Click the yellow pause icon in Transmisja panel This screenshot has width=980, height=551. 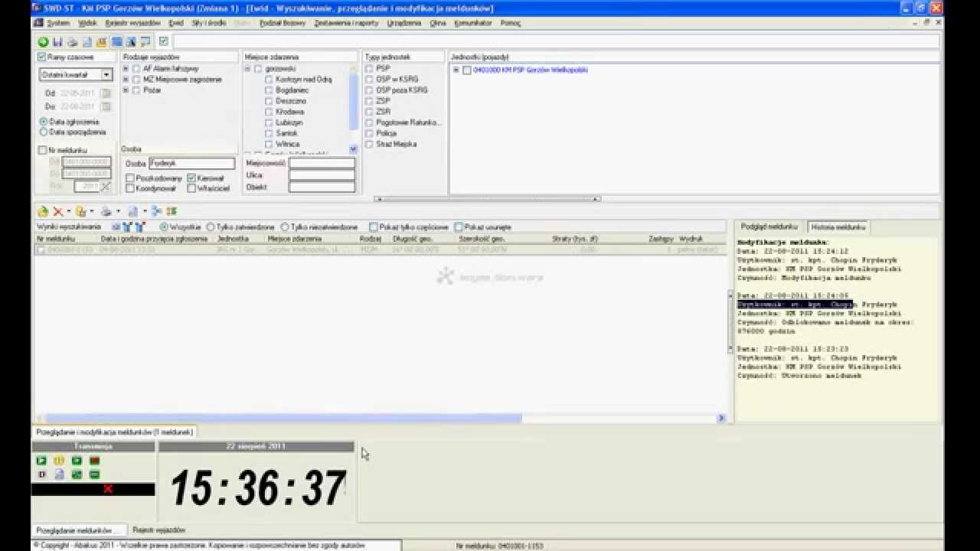(x=59, y=461)
